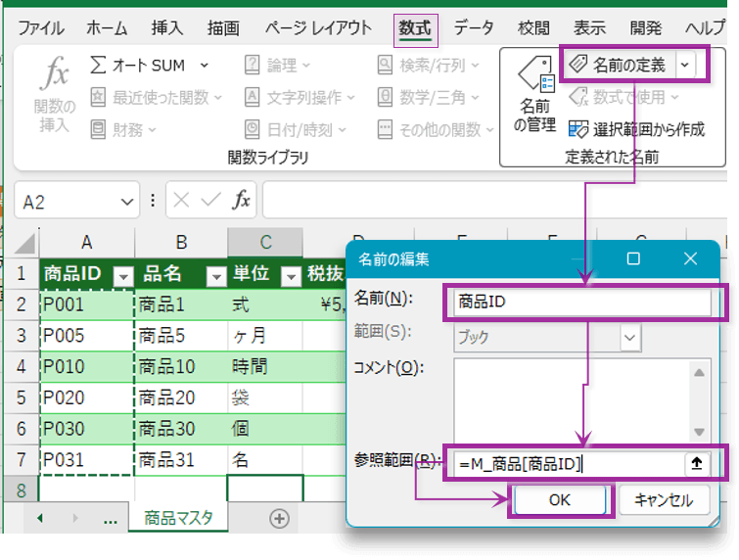
Task: Open the 単位 column filter dropdown
Action: (x=291, y=276)
